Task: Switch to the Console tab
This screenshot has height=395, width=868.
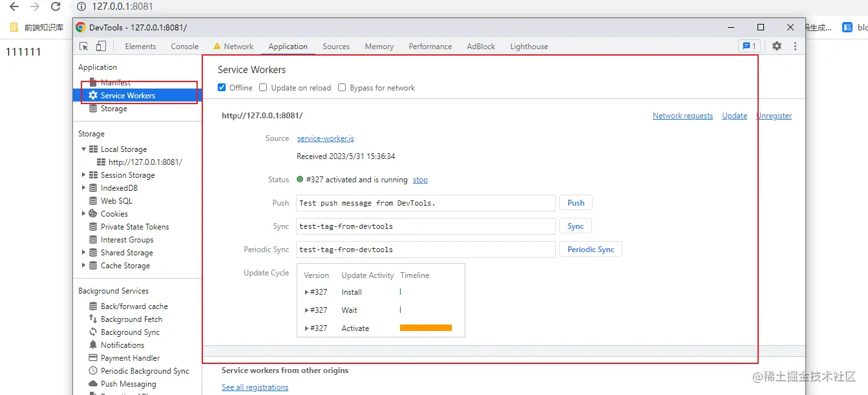Action: pyautogui.click(x=185, y=47)
